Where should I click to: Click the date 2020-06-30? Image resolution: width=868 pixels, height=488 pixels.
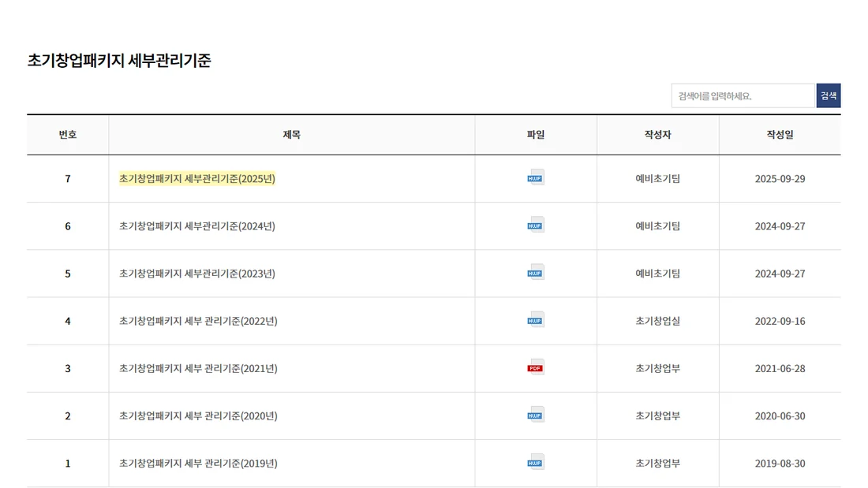pyautogui.click(x=780, y=416)
